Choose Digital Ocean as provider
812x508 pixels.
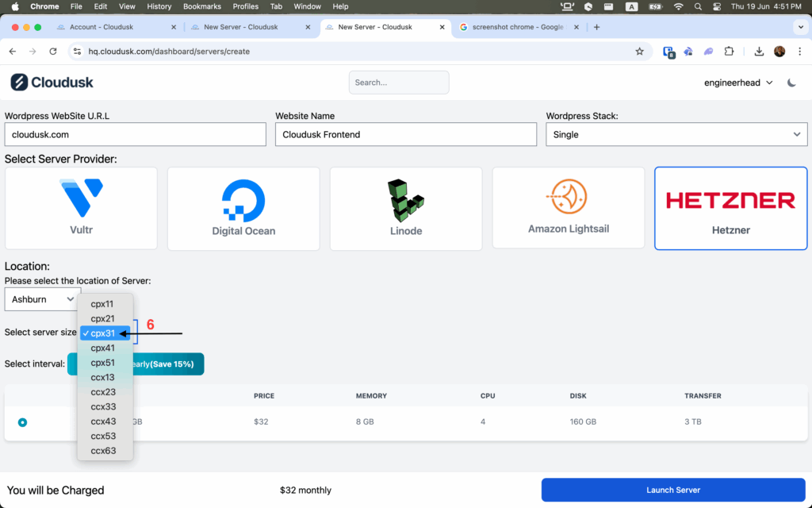point(243,208)
